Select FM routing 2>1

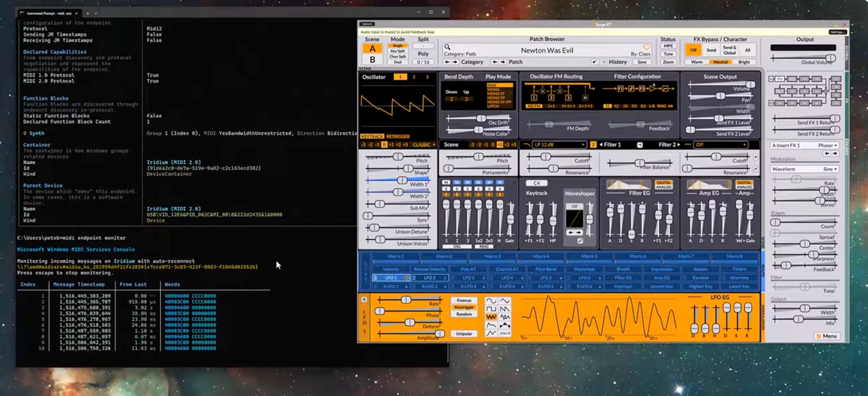(x=551, y=106)
